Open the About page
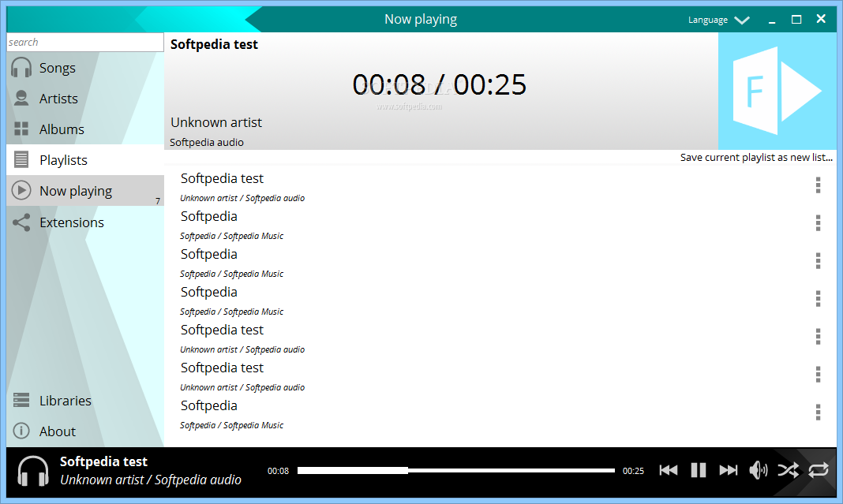The width and height of the screenshot is (843, 504). coord(85,431)
